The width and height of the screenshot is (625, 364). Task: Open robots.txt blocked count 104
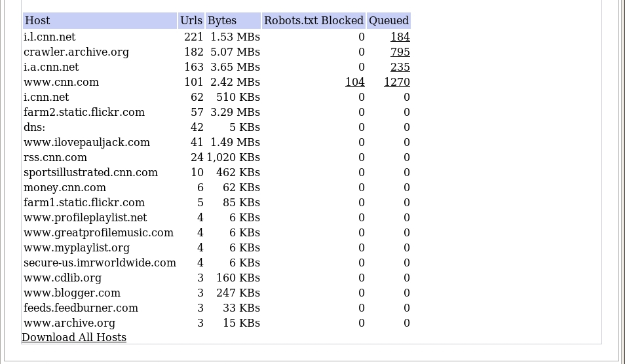pyautogui.click(x=354, y=82)
